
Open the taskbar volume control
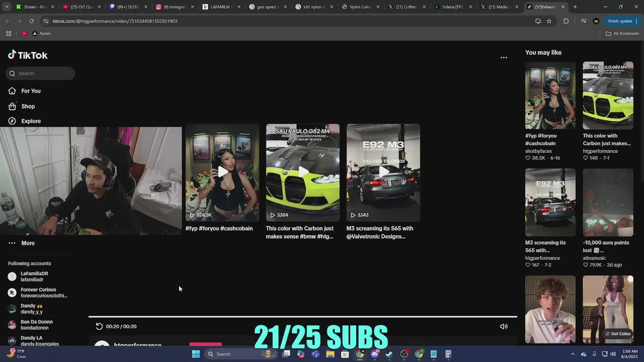tap(613, 354)
